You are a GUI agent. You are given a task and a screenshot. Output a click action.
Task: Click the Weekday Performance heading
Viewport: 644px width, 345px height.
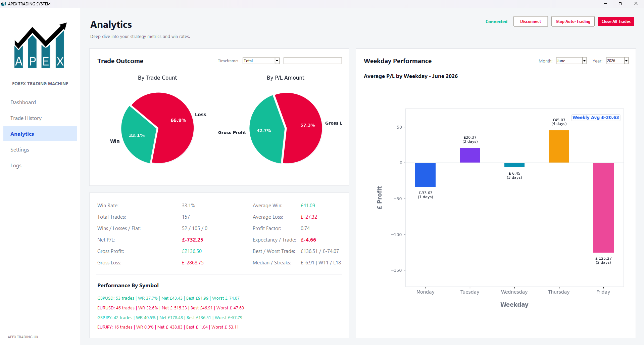point(398,61)
